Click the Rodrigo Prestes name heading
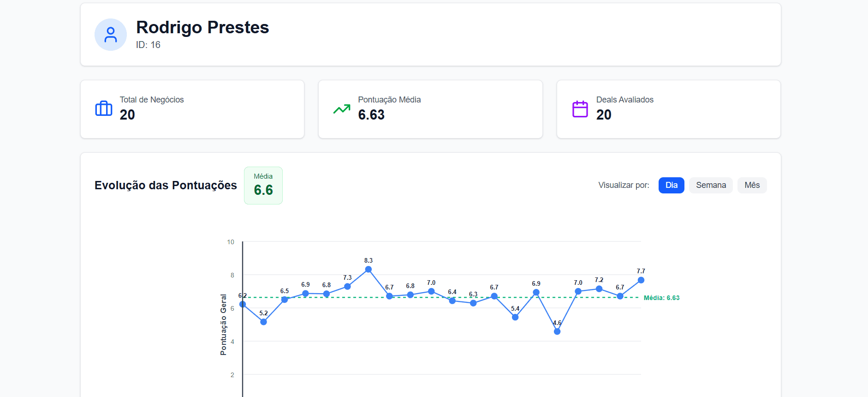This screenshot has height=397, width=868. (x=202, y=27)
